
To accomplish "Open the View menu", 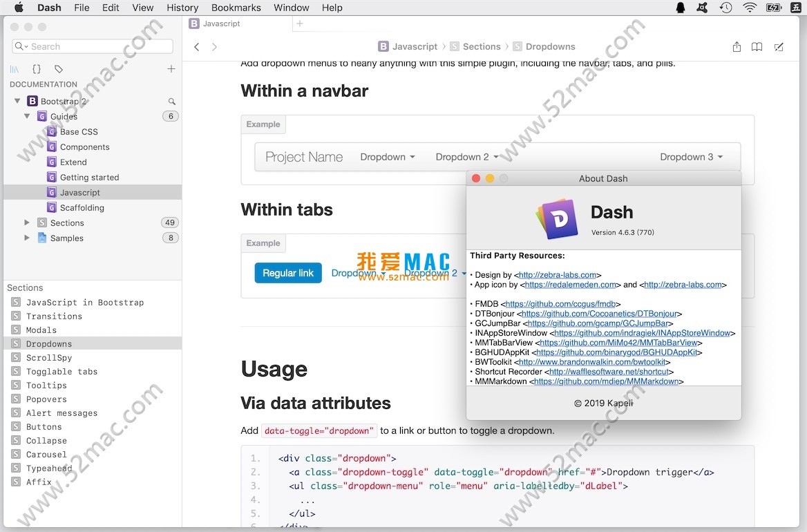I will coord(142,8).
